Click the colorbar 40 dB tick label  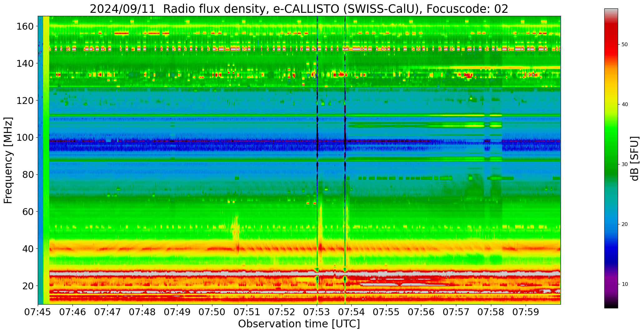(x=625, y=105)
